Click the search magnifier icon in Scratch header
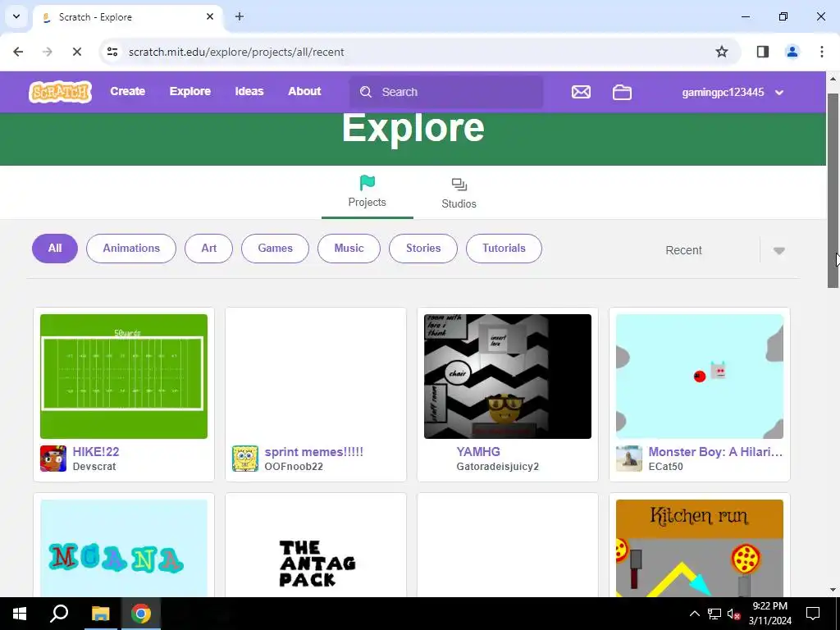Image resolution: width=840 pixels, height=630 pixels. pyautogui.click(x=366, y=92)
